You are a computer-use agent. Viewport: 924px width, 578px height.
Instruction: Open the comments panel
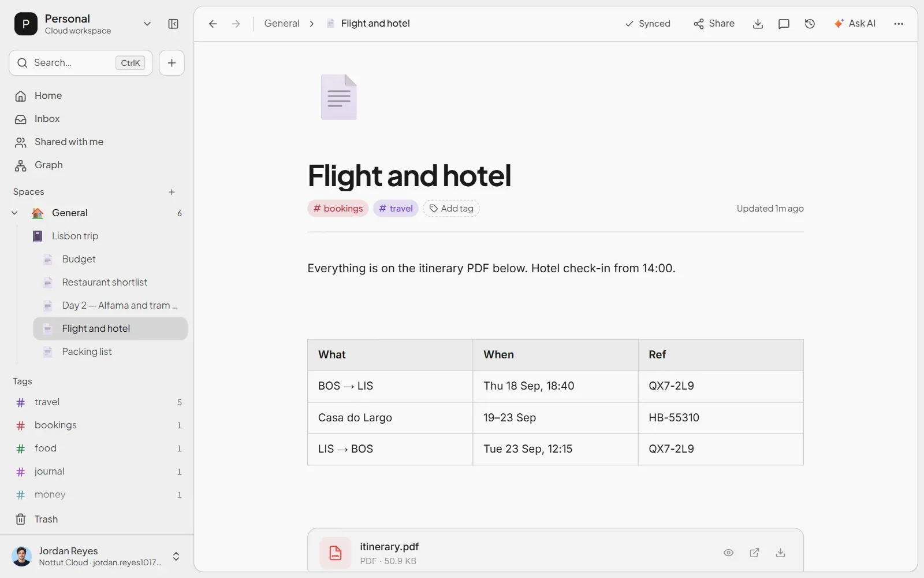pos(784,24)
